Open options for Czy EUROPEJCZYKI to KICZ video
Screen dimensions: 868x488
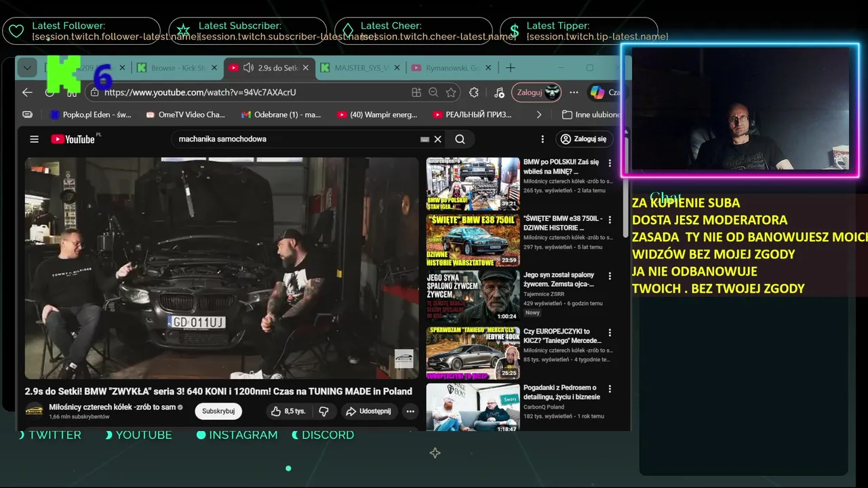click(x=610, y=333)
